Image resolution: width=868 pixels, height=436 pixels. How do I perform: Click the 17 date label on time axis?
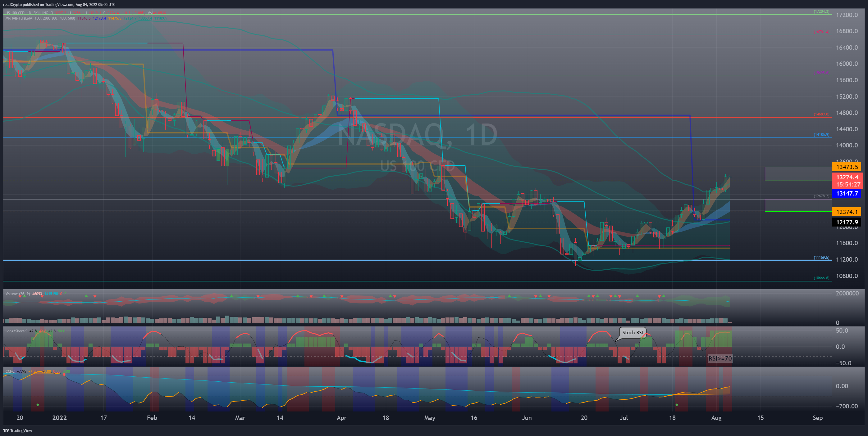[x=103, y=418]
